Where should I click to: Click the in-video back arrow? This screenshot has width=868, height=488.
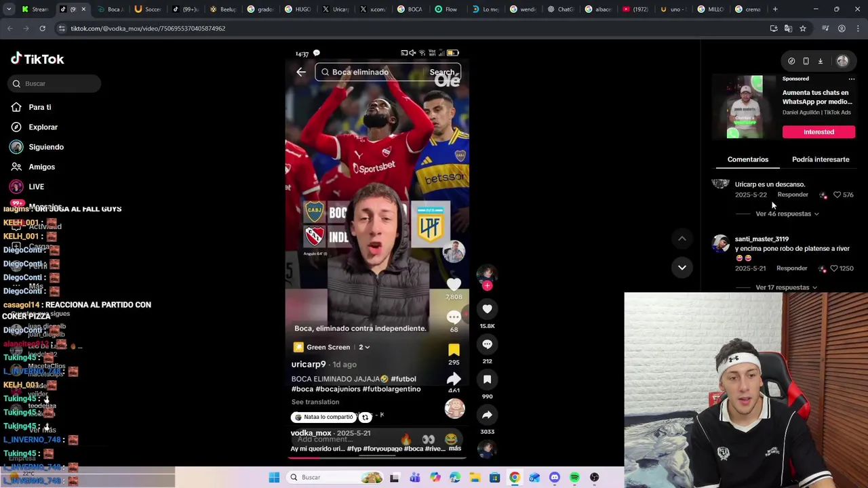pos(301,72)
